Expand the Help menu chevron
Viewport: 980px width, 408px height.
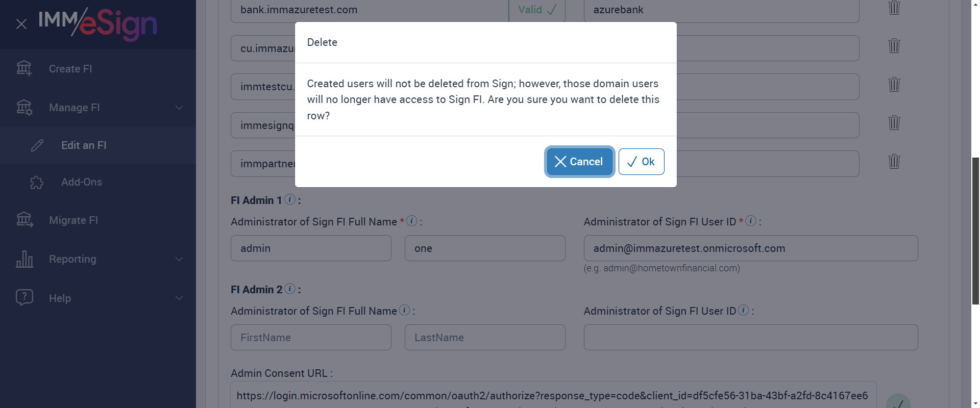[x=179, y=298]
